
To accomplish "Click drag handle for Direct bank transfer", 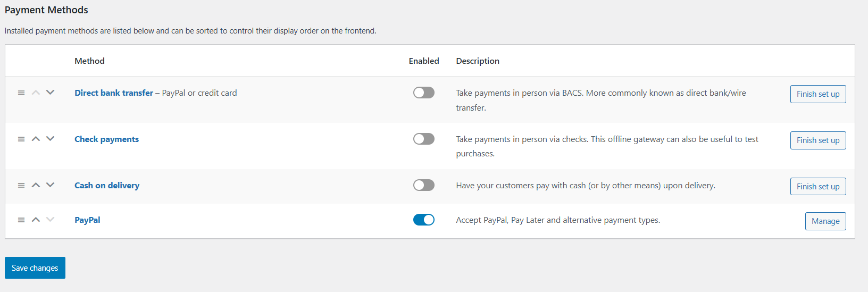I will tap(21, 93).
